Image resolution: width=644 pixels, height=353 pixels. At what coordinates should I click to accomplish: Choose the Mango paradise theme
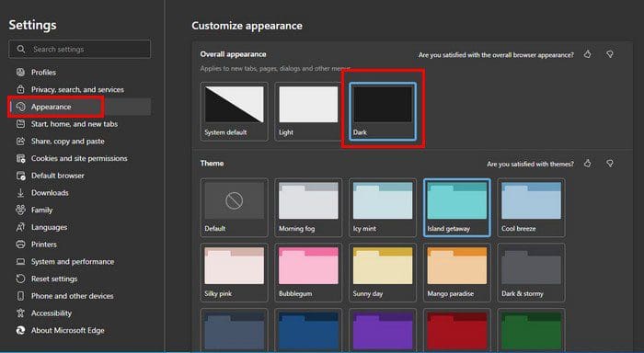(x=456, y=272)
